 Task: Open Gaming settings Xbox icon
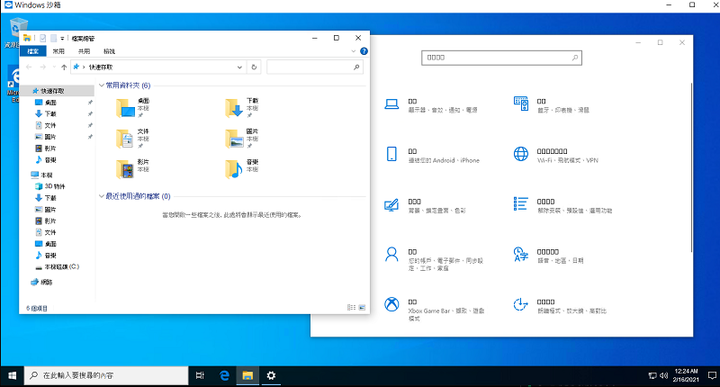[x=391, y=304]
